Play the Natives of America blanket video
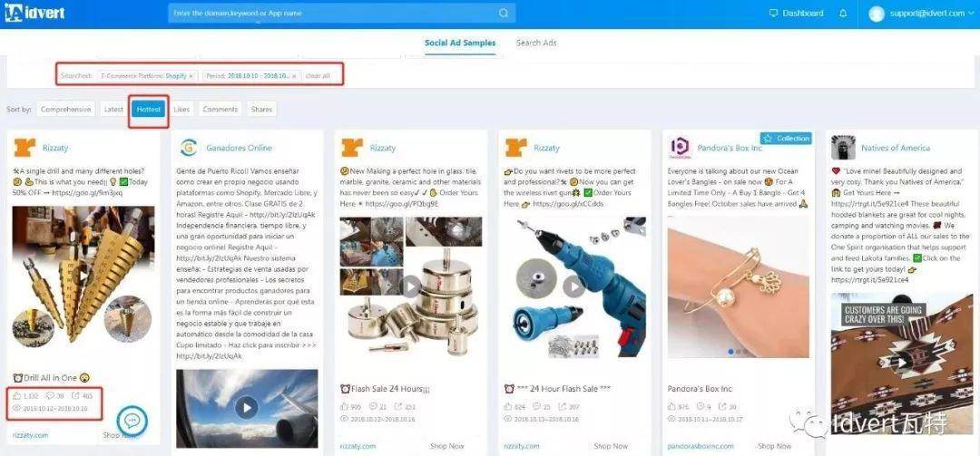 pyautogui.click(x=901, y=363)
